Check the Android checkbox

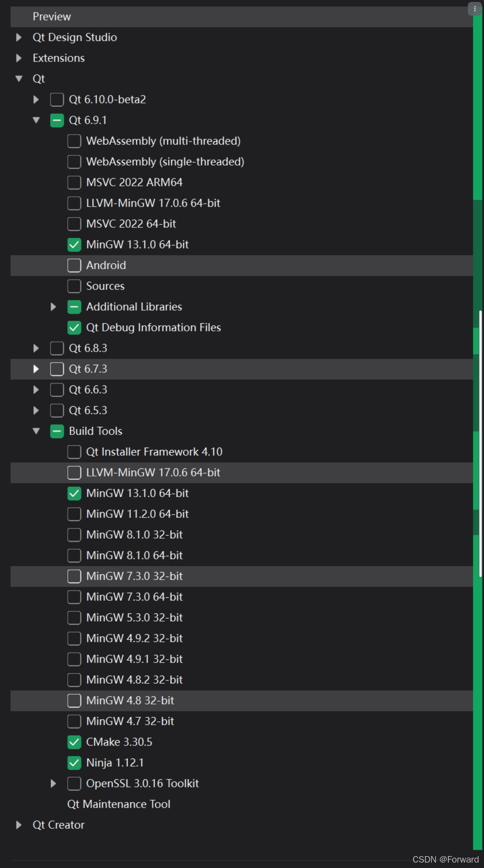pos(74,265)
